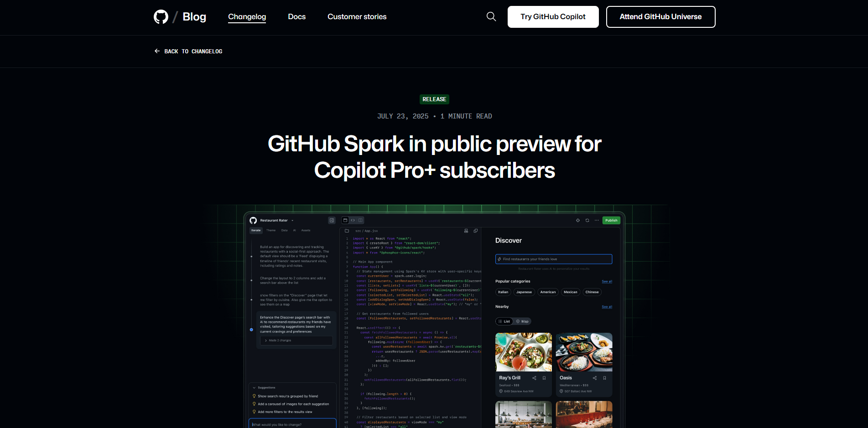Click the green Publish button
The image size is (868, 428).
point(611,221)
